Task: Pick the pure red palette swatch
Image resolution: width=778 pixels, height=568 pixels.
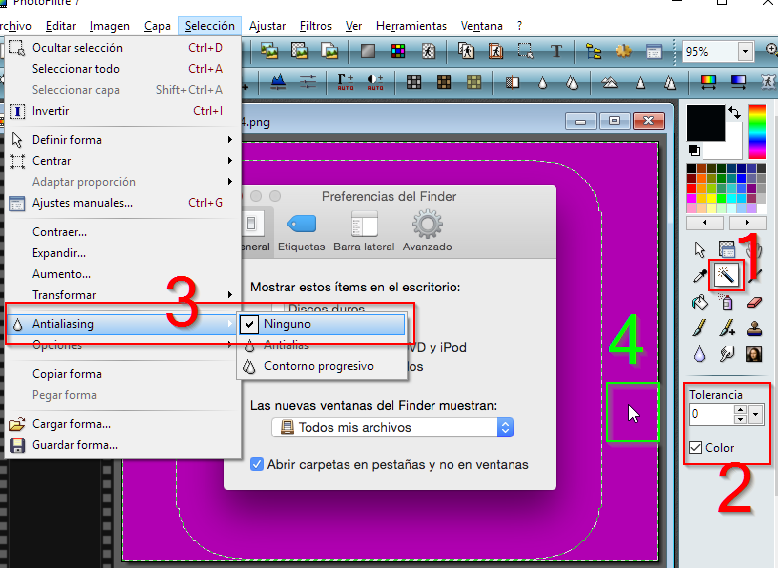Action: 691,188
